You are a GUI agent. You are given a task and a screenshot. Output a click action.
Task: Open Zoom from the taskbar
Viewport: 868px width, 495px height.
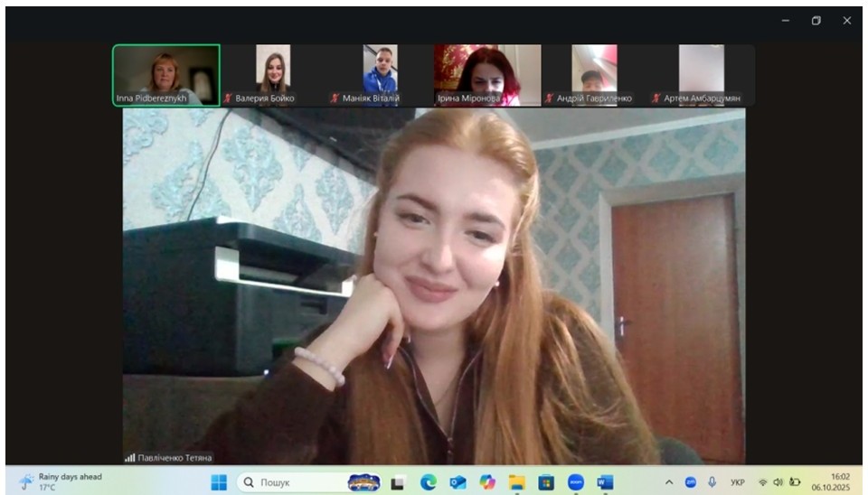coord(576,482)
